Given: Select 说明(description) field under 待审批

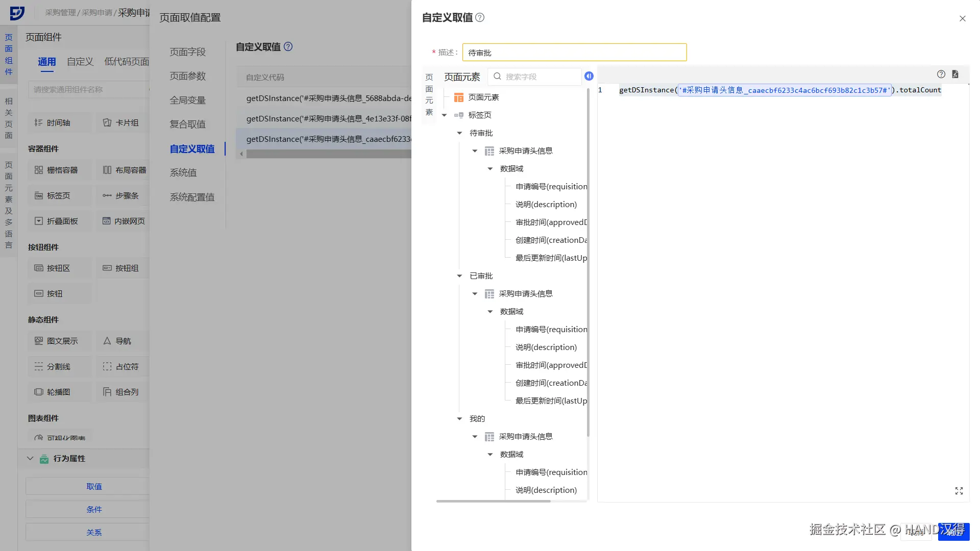Looking at the screenshot, I should coord(546,205).
